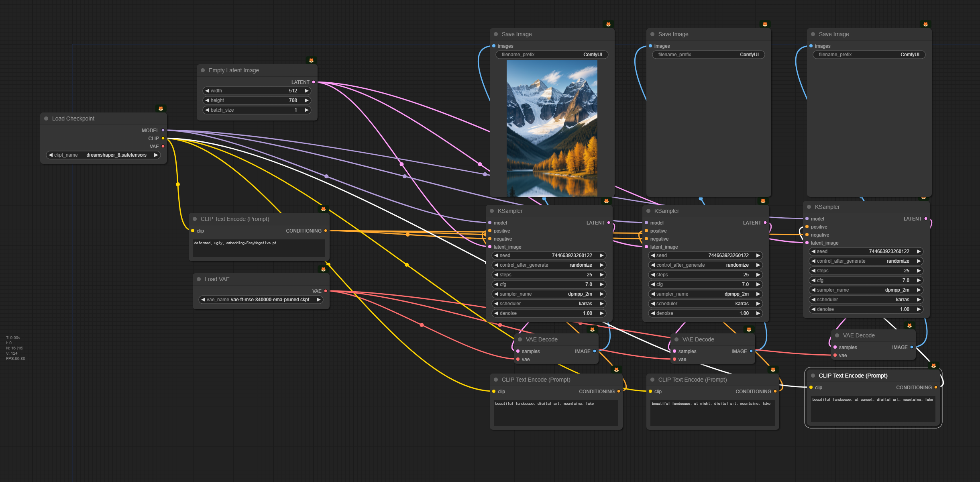Image resolution: width=980 pixels, height=482 pixels.
Task: Click the fox badge above Load Checkpoint node
Action: point(161,108)
